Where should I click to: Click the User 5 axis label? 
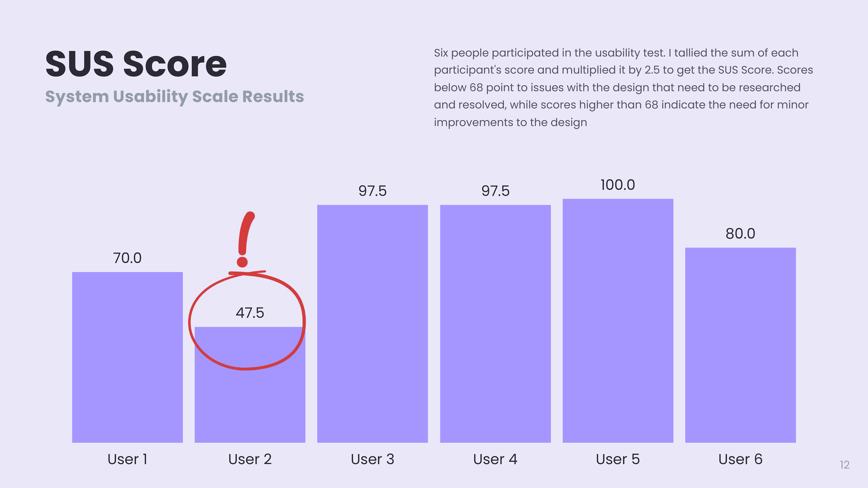618,459
